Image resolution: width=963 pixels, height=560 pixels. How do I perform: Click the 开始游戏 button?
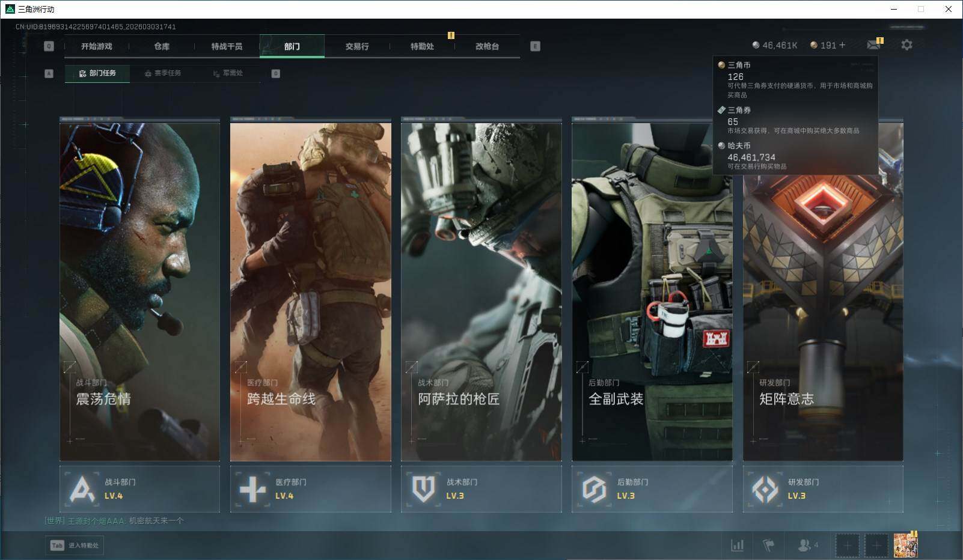97,46
